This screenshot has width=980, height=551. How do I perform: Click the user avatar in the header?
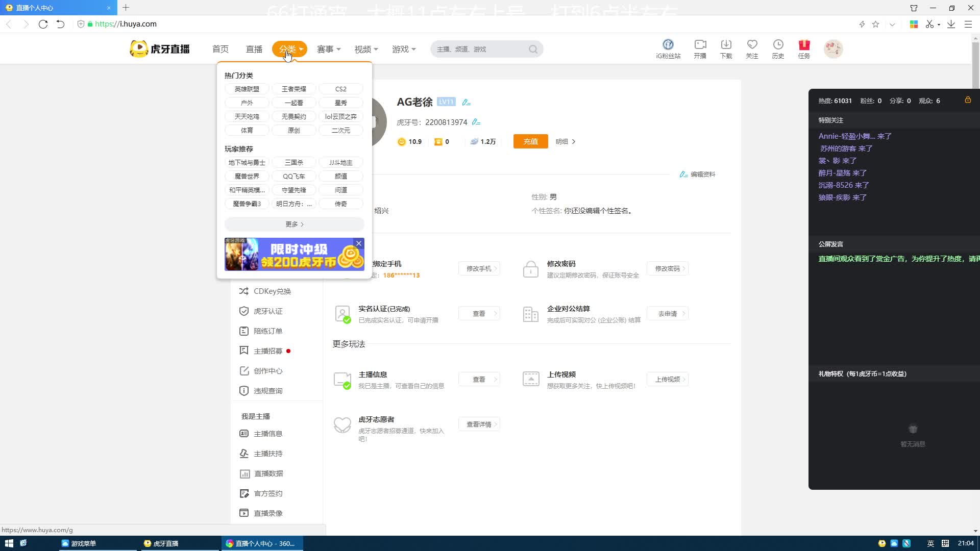[833, 49]
